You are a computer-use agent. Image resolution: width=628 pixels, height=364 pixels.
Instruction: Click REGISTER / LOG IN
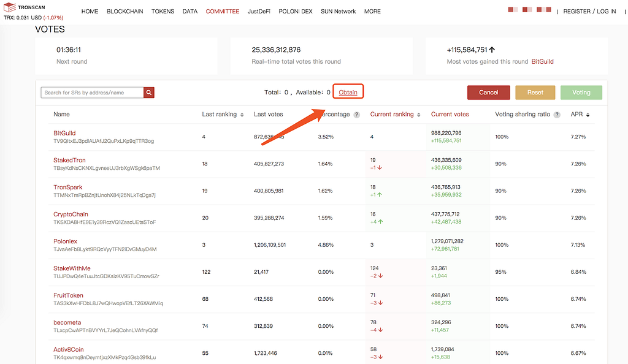[589, 11]
